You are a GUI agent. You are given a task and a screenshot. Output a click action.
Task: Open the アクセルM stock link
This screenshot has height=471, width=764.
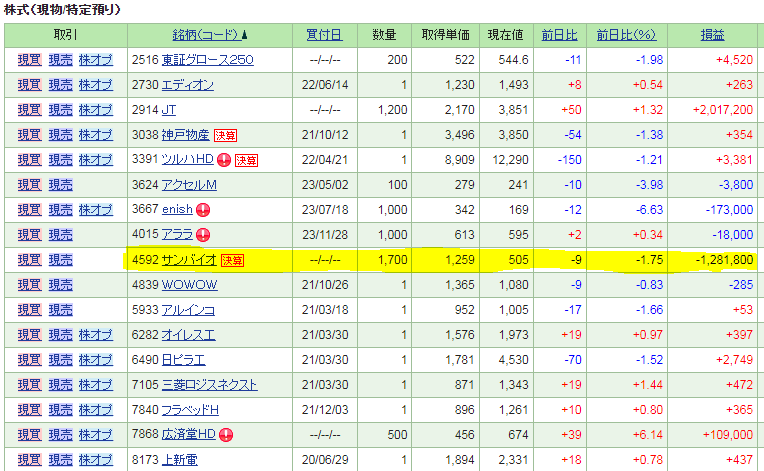click(189, 185)
